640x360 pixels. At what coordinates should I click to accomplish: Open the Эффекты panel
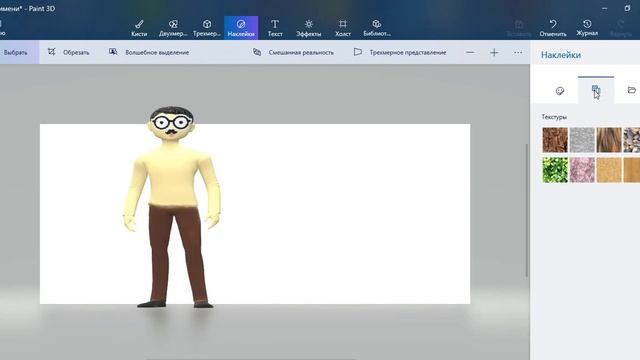pyautogui.click(x=309, y=28)
